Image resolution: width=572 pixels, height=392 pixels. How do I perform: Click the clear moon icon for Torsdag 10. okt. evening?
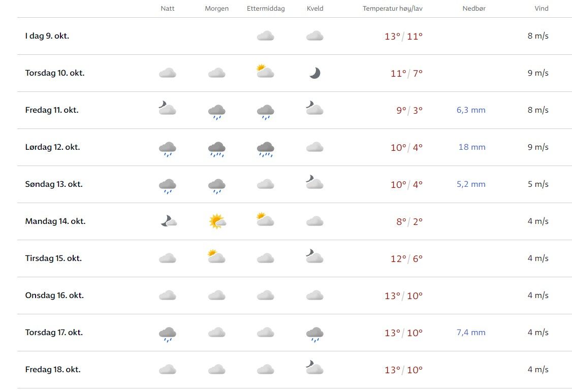315,73
